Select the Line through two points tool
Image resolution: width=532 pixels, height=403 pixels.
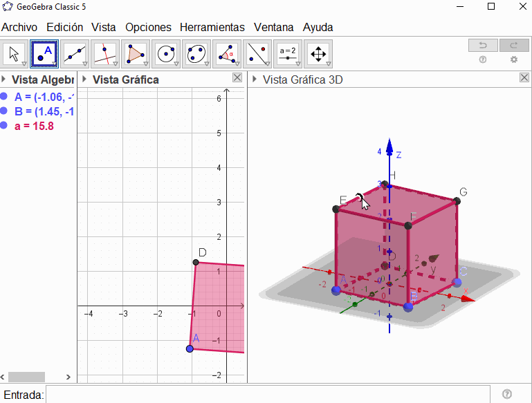[x=75, y=54]
